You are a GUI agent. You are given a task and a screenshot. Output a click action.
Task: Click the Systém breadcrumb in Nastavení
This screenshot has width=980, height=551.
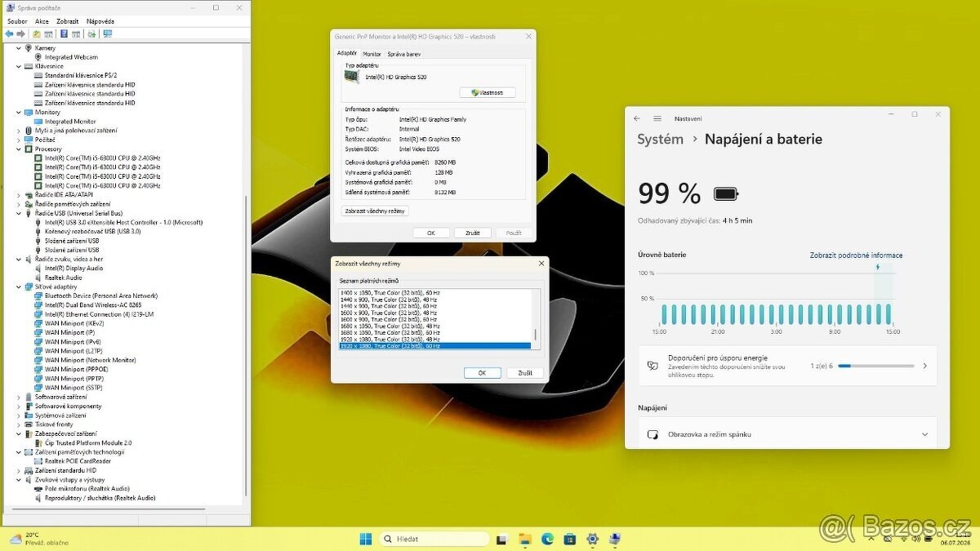[x=660, y=140]
